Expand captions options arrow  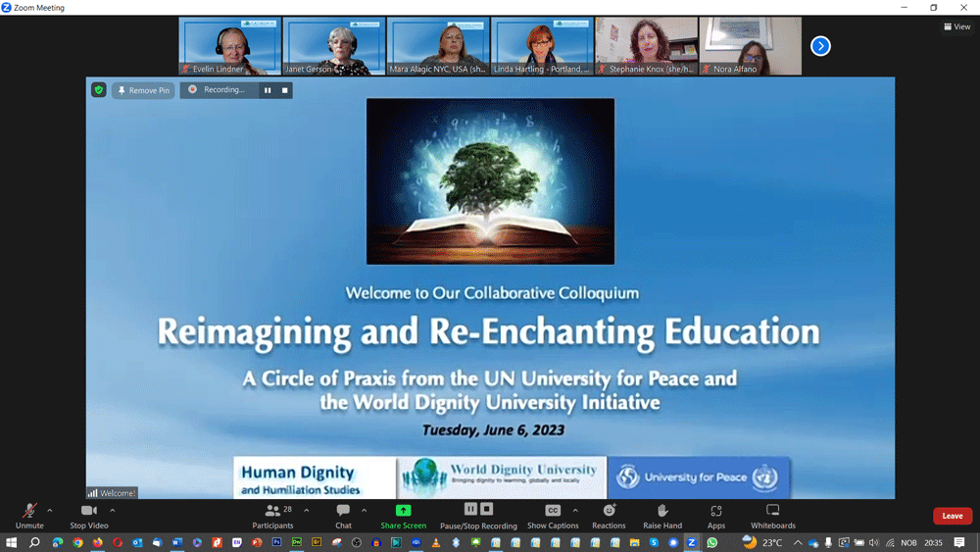click(575, 511)
